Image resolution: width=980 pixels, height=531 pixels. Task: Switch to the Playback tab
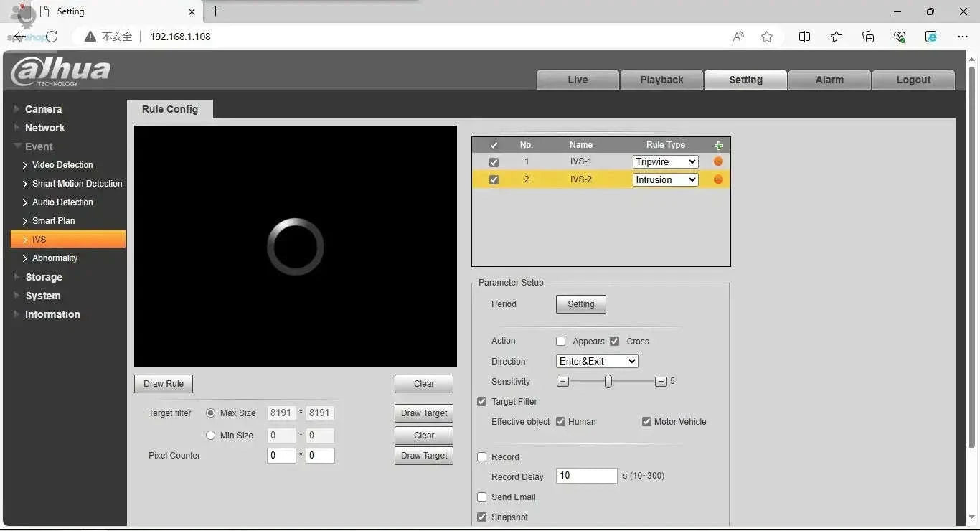point(661,80)
